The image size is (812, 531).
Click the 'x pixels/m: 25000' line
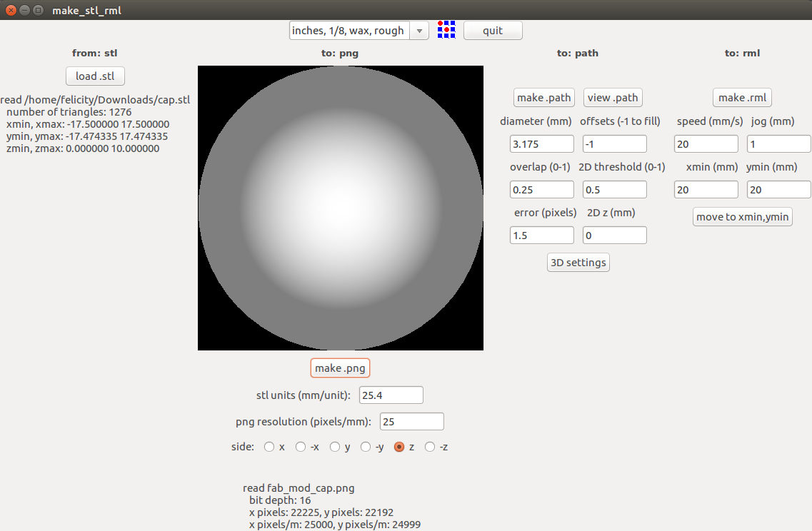click(x=334, y=525)
